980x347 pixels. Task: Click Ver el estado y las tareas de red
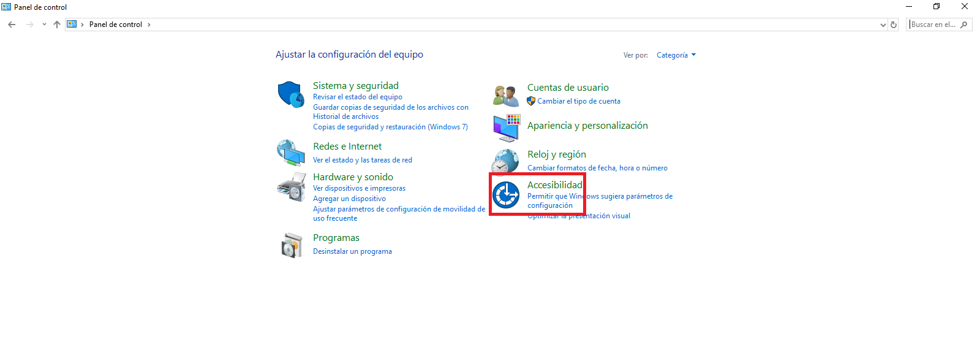point(363,160)
